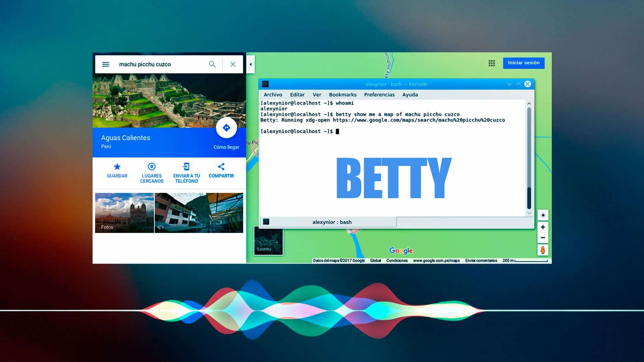Open the Enviar comentarios link

(x=481, y=260)
